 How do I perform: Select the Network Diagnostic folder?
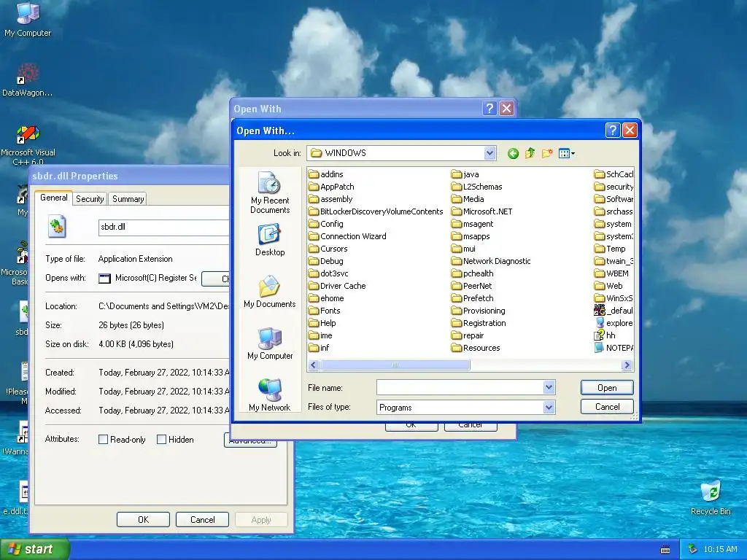[491, 261]
